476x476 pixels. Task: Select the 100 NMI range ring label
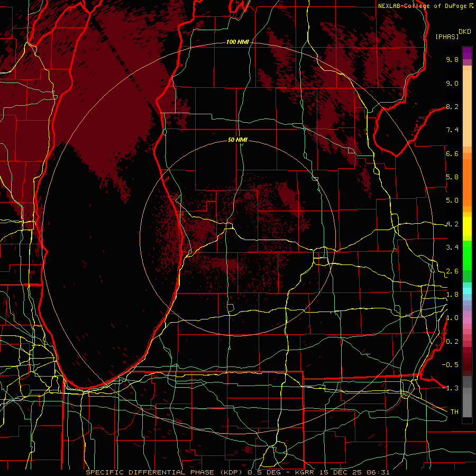pos(237,42)
